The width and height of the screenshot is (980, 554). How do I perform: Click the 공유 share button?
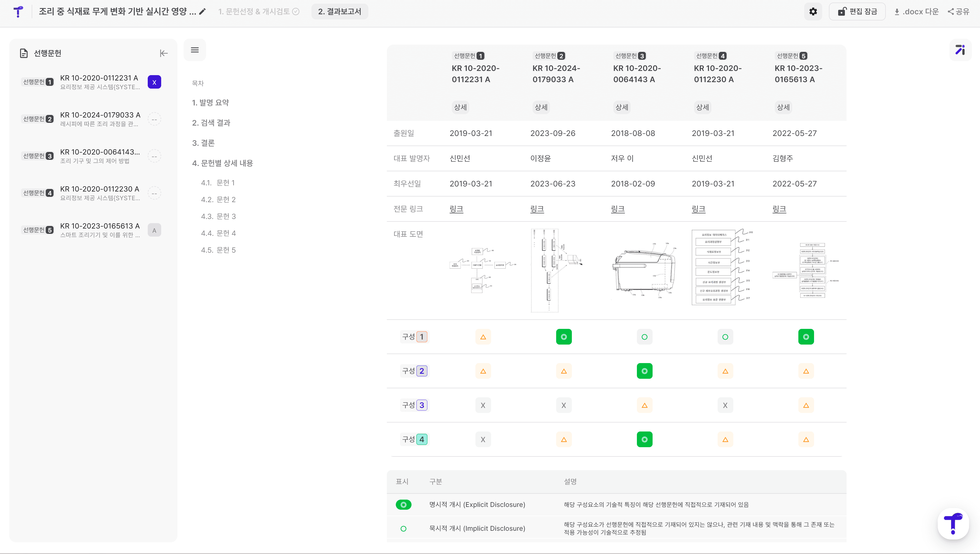[959, 11]
